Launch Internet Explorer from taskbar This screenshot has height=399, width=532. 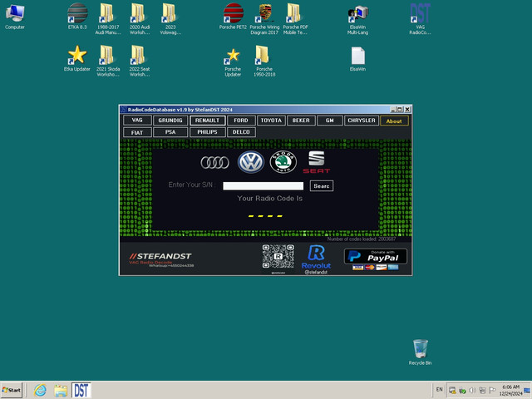[x=40, y=390]
